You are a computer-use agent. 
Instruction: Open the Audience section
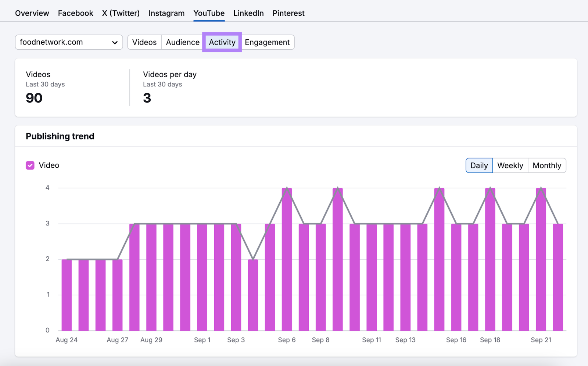[x=182, y=42]
